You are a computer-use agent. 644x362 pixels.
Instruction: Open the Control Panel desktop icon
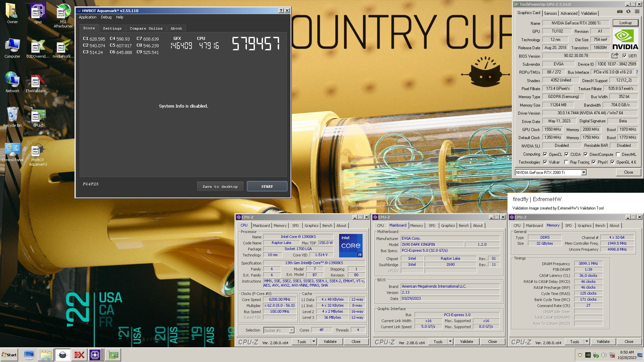12,153
